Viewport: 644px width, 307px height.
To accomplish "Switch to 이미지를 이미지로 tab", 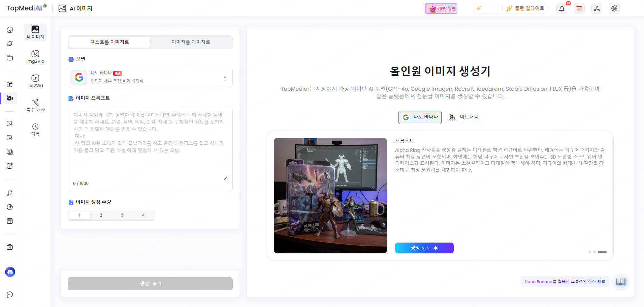I will click(191, 42).
